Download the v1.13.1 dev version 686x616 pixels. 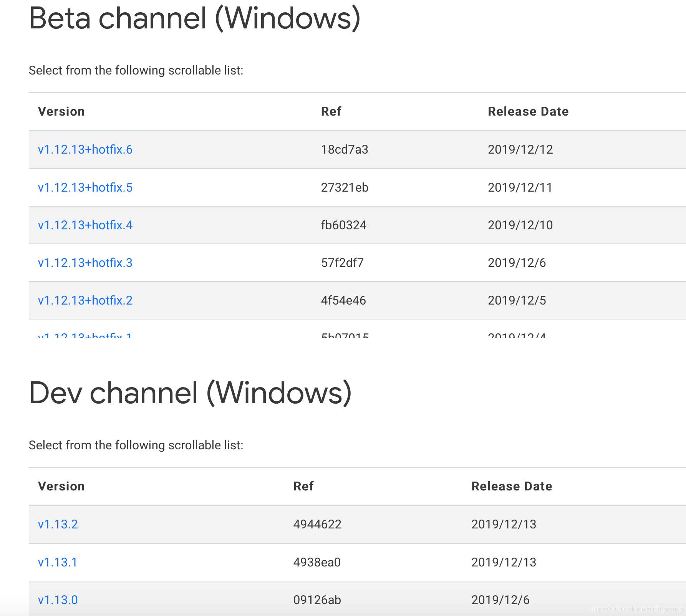(58, 562)
